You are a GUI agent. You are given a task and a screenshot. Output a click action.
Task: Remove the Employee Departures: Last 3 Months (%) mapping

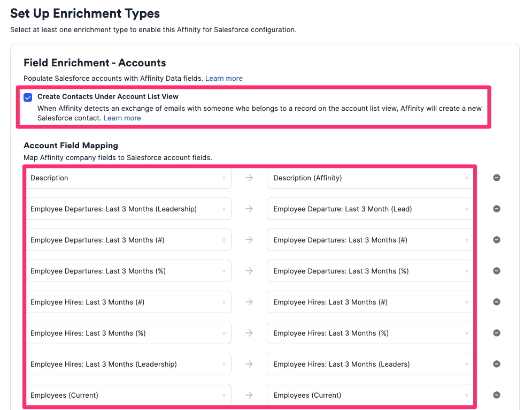(x=496, y=271)
